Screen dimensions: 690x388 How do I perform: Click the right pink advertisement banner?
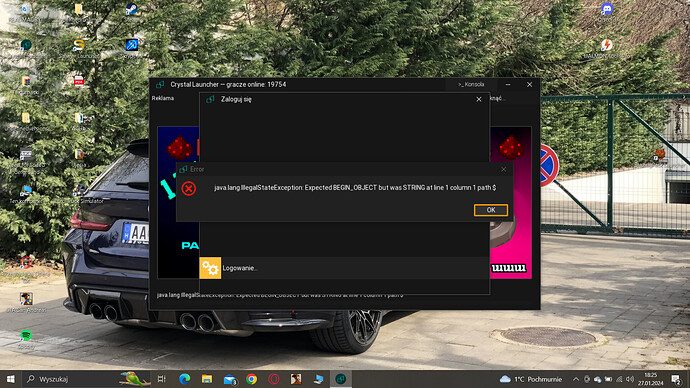point(510,202)
